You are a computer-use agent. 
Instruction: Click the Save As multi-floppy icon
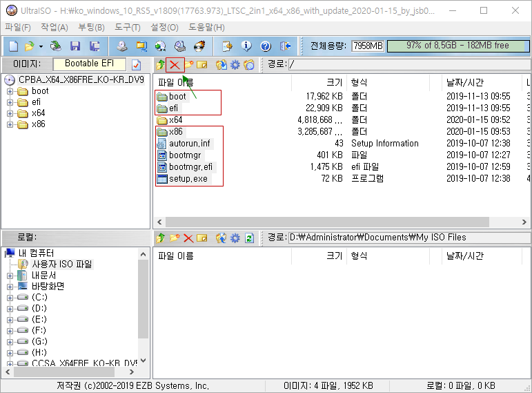coord(95,46)
